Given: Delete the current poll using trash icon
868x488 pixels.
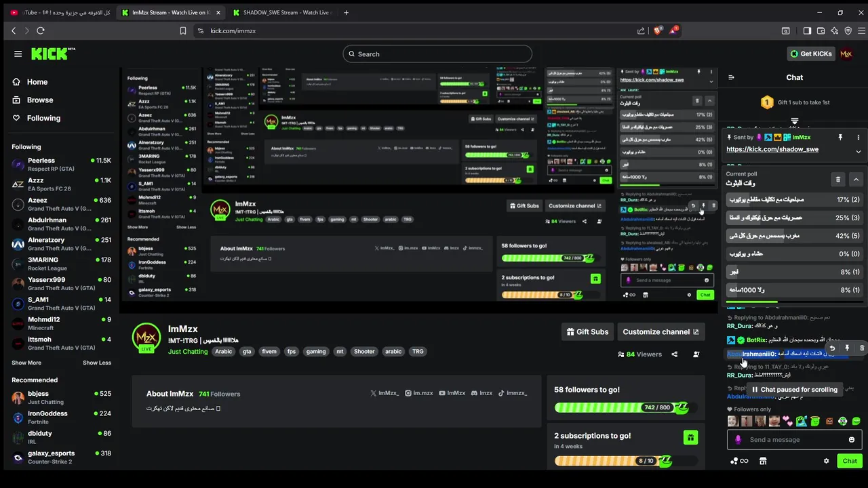Looking at the screenshot, I should tap(838, 180).
